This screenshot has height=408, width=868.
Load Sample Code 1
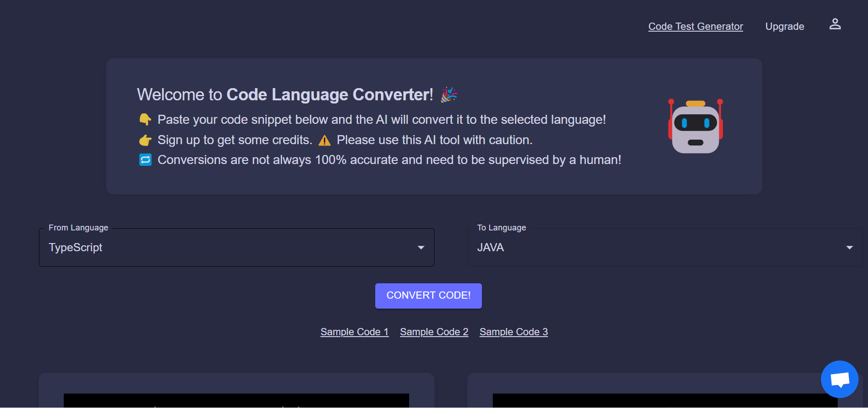click(x=354, y=332)
